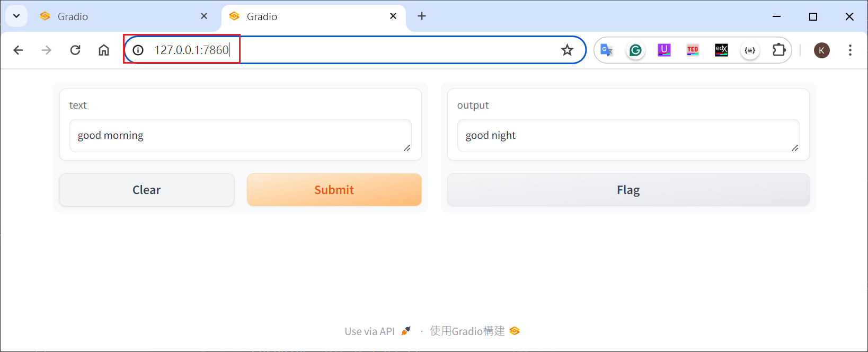Open the K profile avatar

coord(822,50)
